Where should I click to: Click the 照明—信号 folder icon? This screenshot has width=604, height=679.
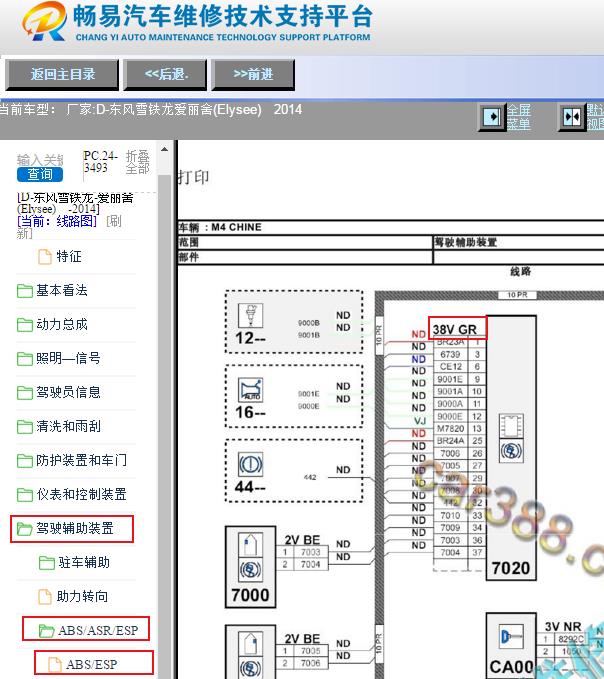(25, 359)
